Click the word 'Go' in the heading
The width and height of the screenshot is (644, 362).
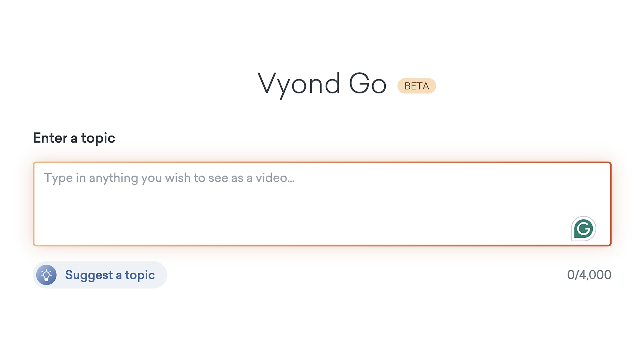point(368,84)
